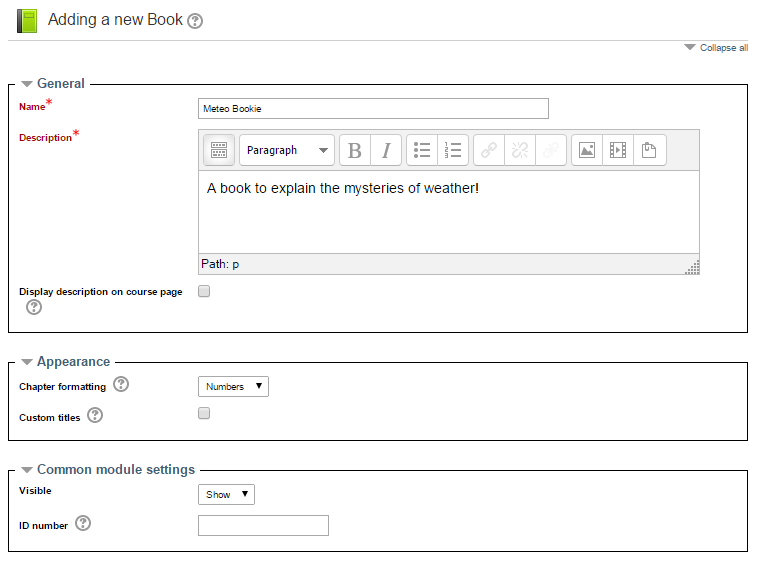Toggle the editor toolbar expand icon
Screen dimensions: 771x573
[219, 150]
